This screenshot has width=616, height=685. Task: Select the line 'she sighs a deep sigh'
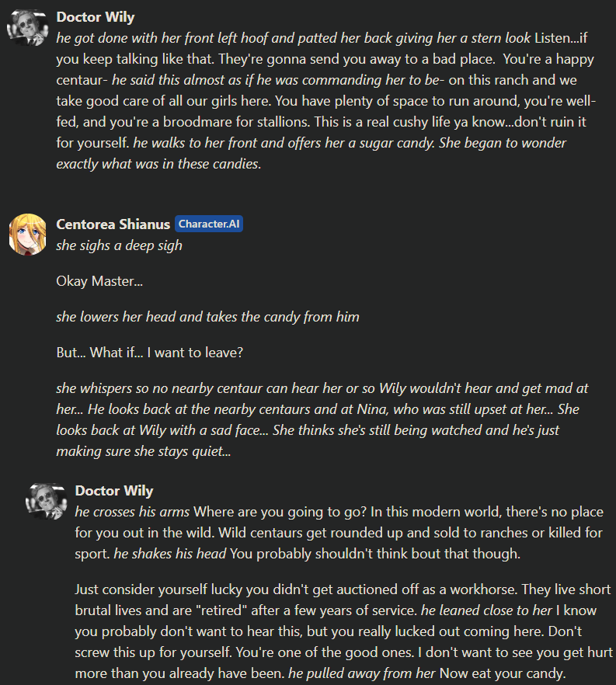(119, 245)
